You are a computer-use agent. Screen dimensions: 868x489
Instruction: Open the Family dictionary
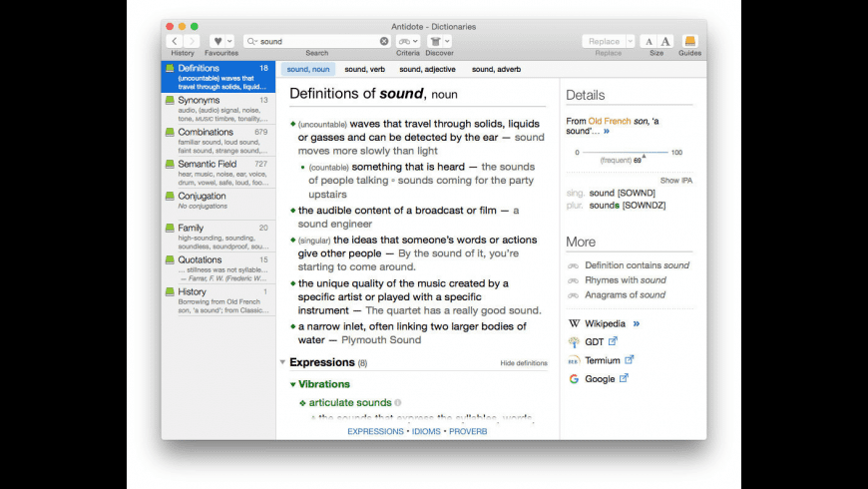(x=218, y=237)
